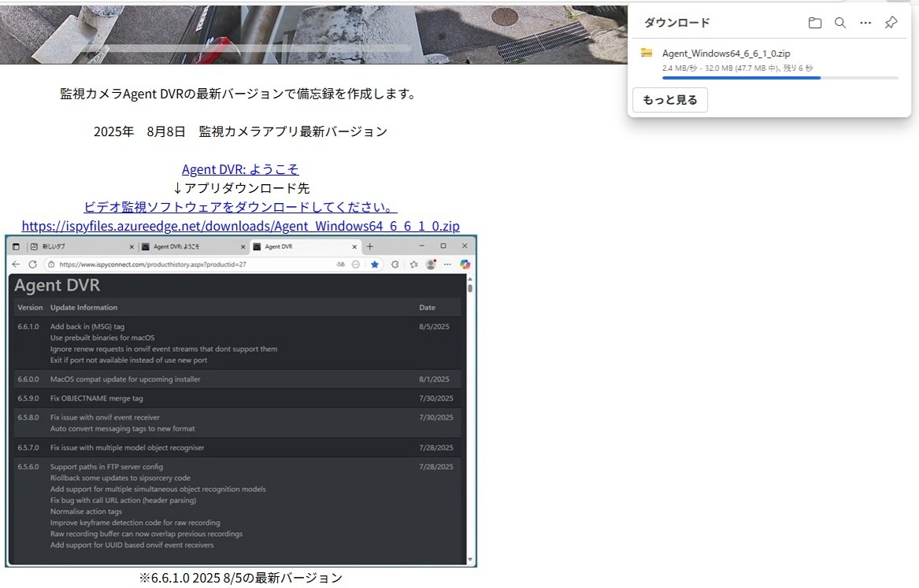The image size is (919, 588).
Task: Click the ダウンロード panel title
Action: coord(677,23)
